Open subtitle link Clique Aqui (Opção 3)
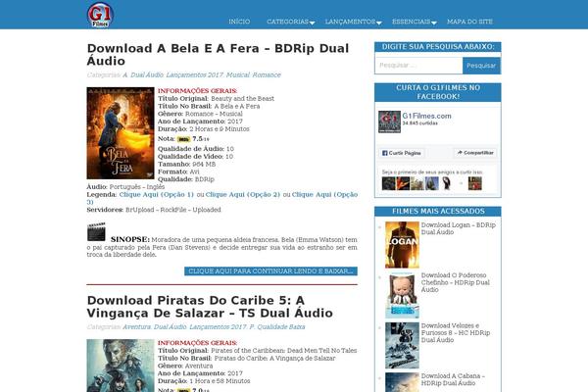 click(324, 195)
